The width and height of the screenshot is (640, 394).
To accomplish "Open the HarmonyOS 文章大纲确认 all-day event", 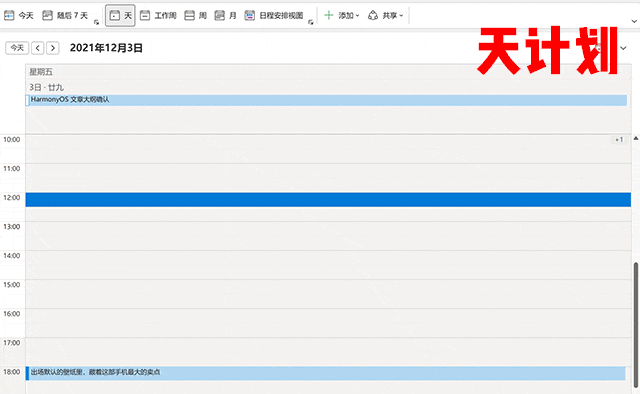I will [326, 100].
